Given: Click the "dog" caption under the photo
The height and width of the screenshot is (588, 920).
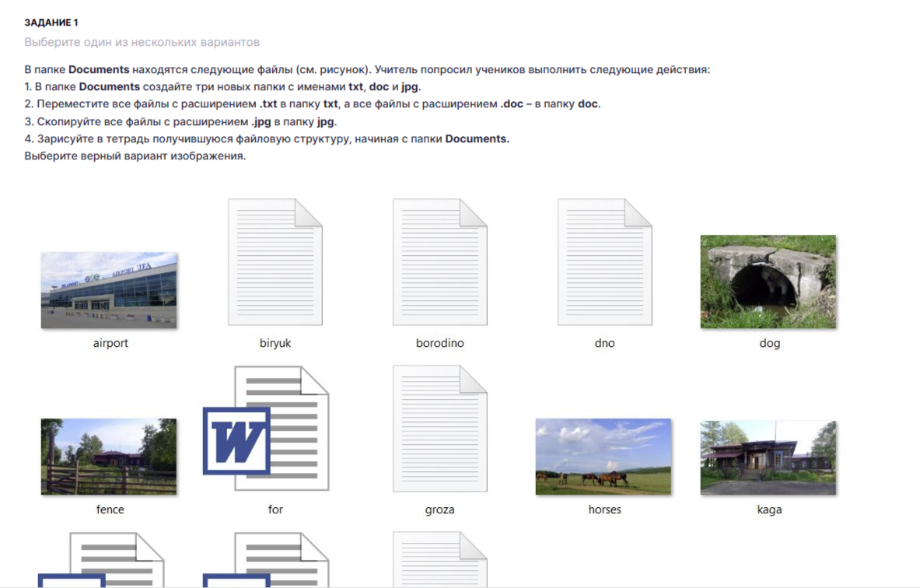Looking at the screenshot, I should point(770,343).
